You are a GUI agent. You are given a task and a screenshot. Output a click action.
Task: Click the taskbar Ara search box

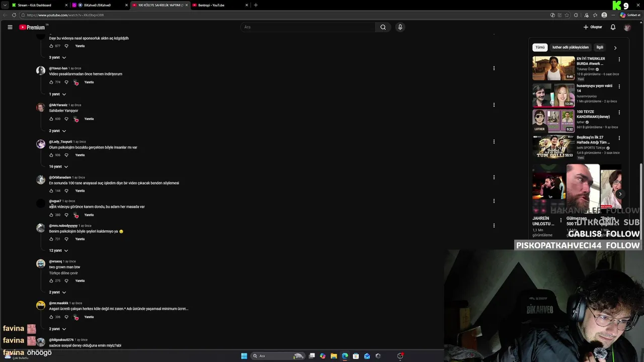tap(278, 356)
